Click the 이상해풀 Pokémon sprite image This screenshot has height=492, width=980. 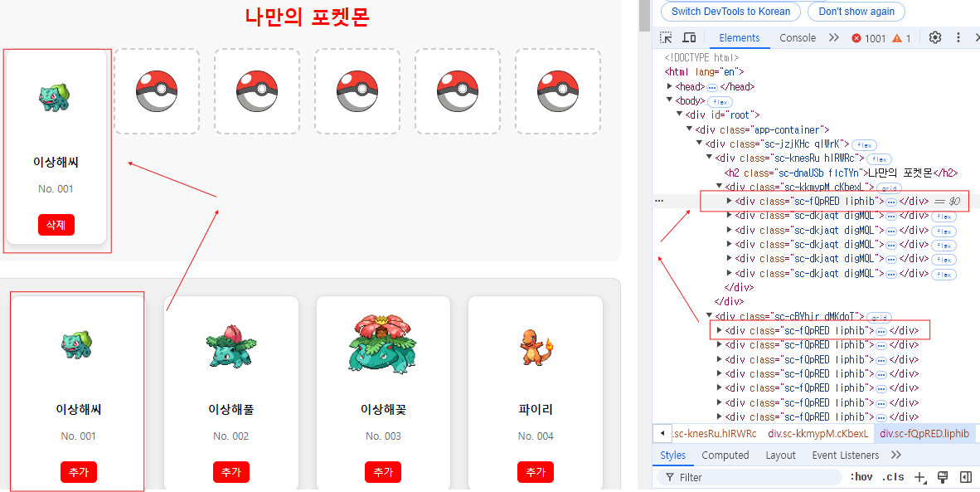point(231,346)
